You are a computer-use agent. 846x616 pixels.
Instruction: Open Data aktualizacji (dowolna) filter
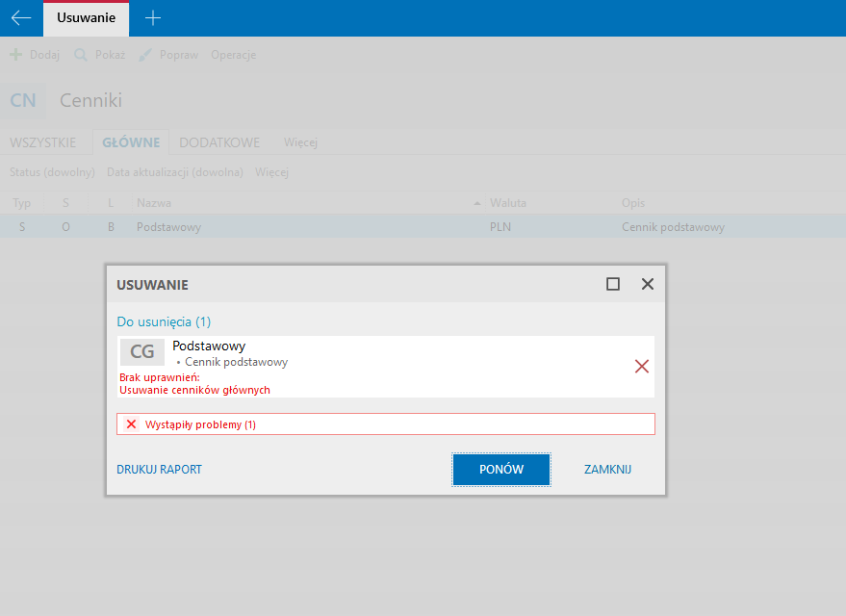click(175, 172)
